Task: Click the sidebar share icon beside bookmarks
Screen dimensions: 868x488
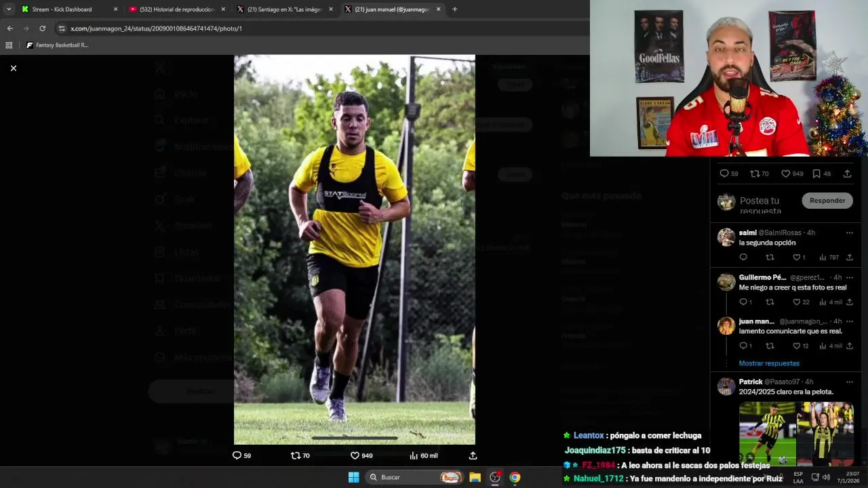Action: tap(847, 174)
